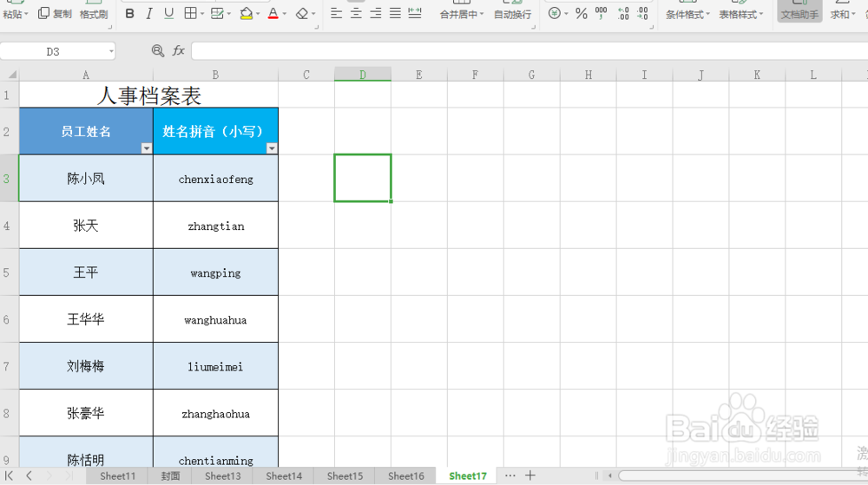Open conditional formatting (条件格式) menu
The width and height of the screenshot is (868, 485).
[x=687, y=15]
